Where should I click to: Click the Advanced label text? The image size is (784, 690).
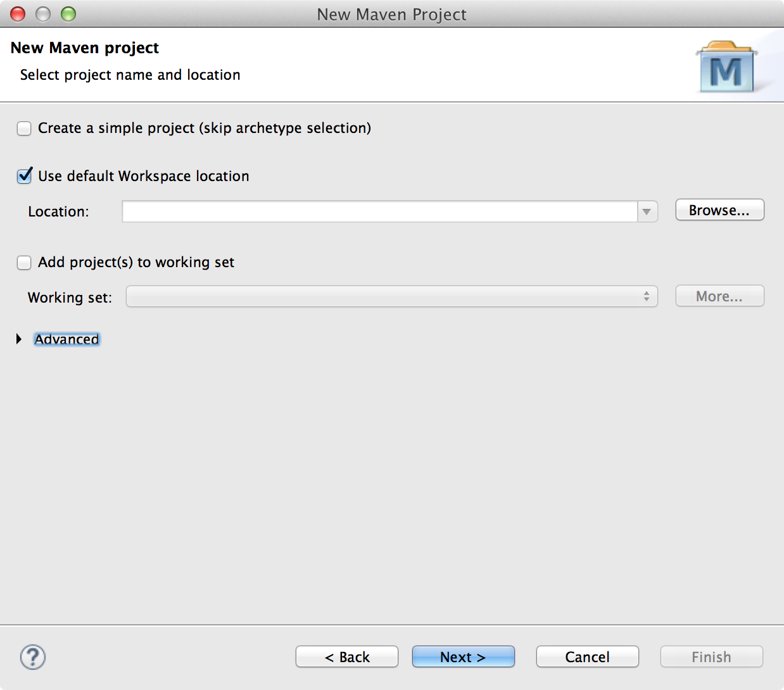(66, 339)
